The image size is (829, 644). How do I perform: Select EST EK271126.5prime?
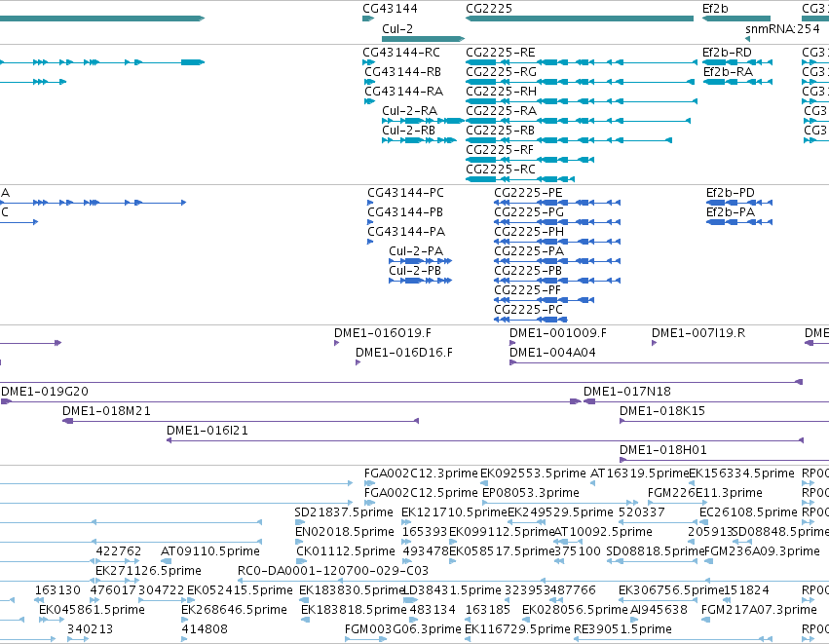(148, 572)
